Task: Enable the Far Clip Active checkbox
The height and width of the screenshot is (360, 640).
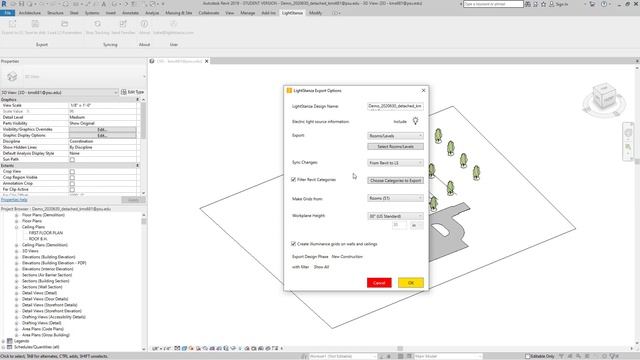Action: click(x=72, y=190)
